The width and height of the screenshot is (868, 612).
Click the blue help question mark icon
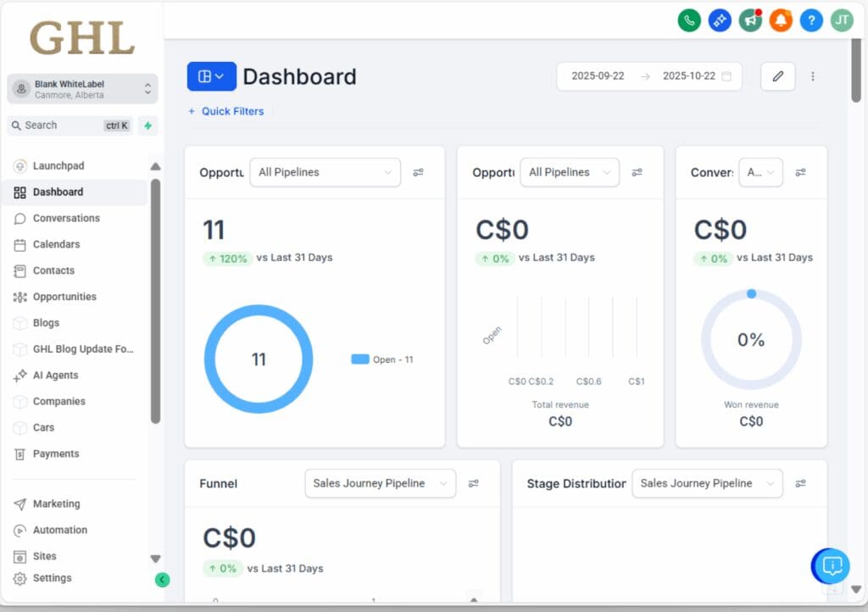click(x=811, y=19)
